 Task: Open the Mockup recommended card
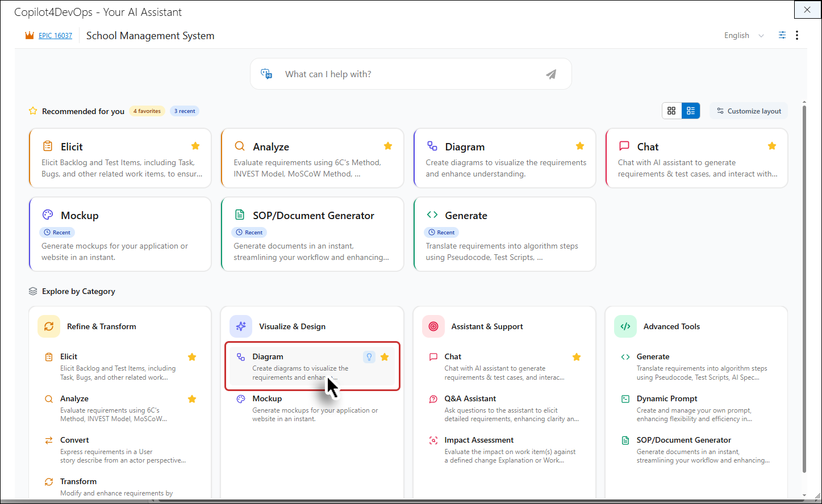coord(120,234)
